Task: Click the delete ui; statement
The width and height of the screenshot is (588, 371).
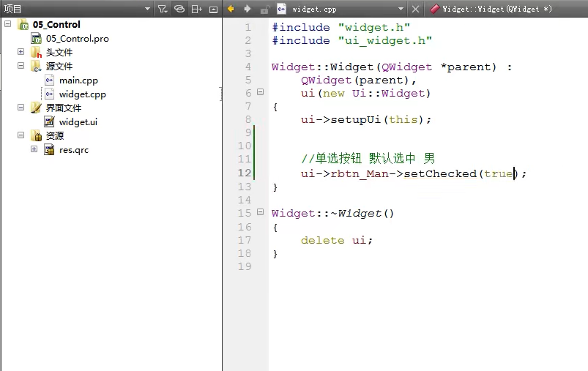Action: [337, 240]
